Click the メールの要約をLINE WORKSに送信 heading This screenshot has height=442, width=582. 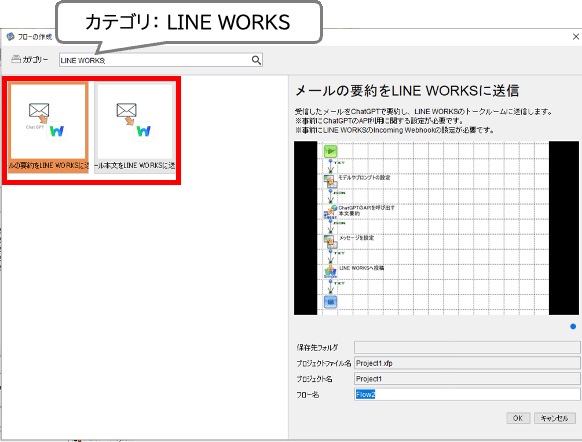click(x=407, y=91)
